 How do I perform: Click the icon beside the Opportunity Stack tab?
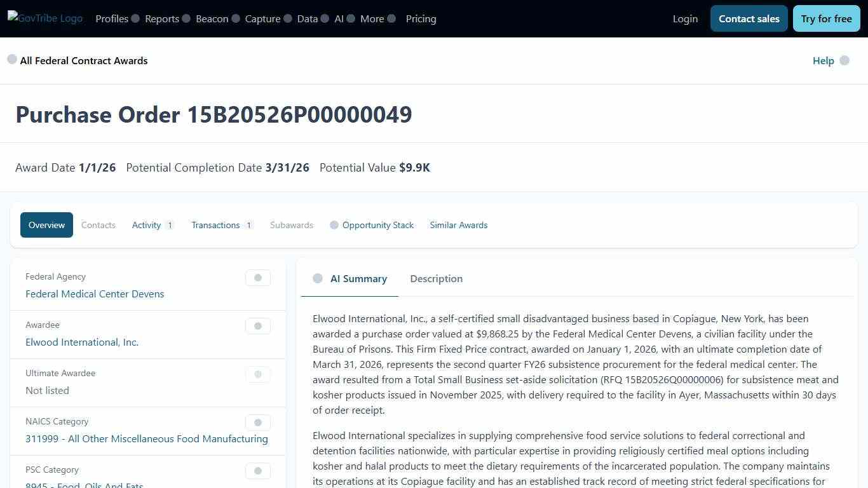(x=334, y=224)
